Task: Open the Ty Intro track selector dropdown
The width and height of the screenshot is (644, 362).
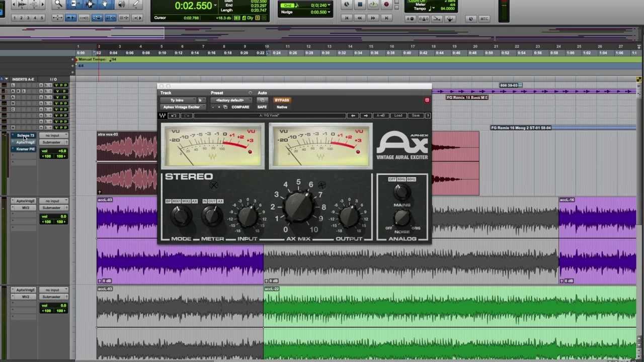Action: pos(178,100)
